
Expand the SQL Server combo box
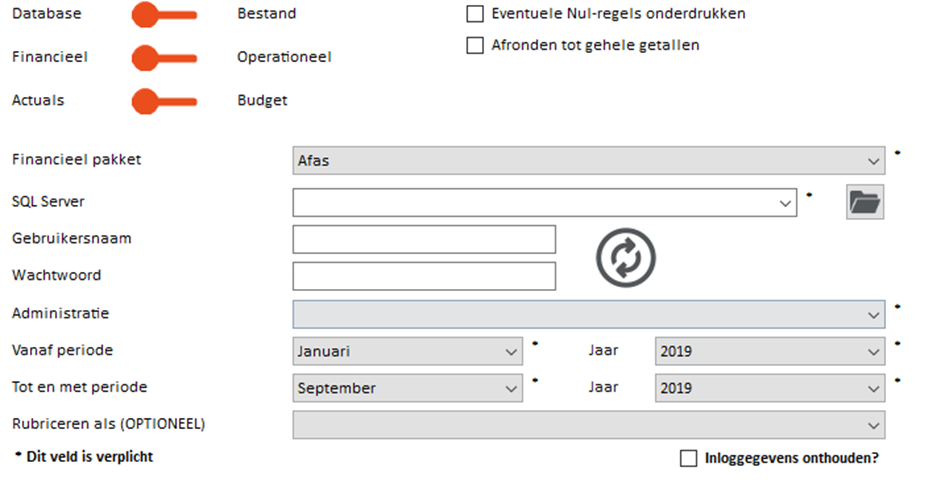(545, 203)
